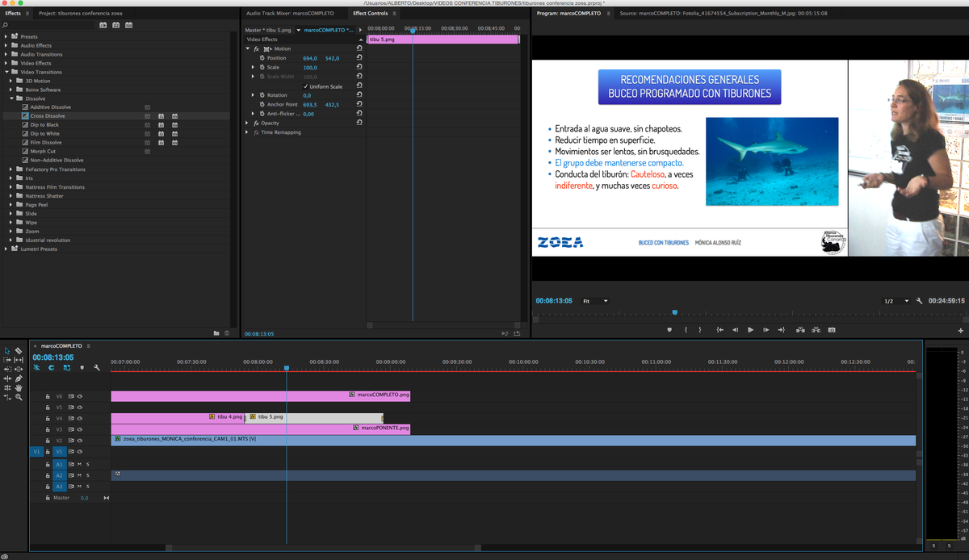
Task: Toggle Uniform Scale checkbox
Action: pyautogui.click(x=305, y=86)
